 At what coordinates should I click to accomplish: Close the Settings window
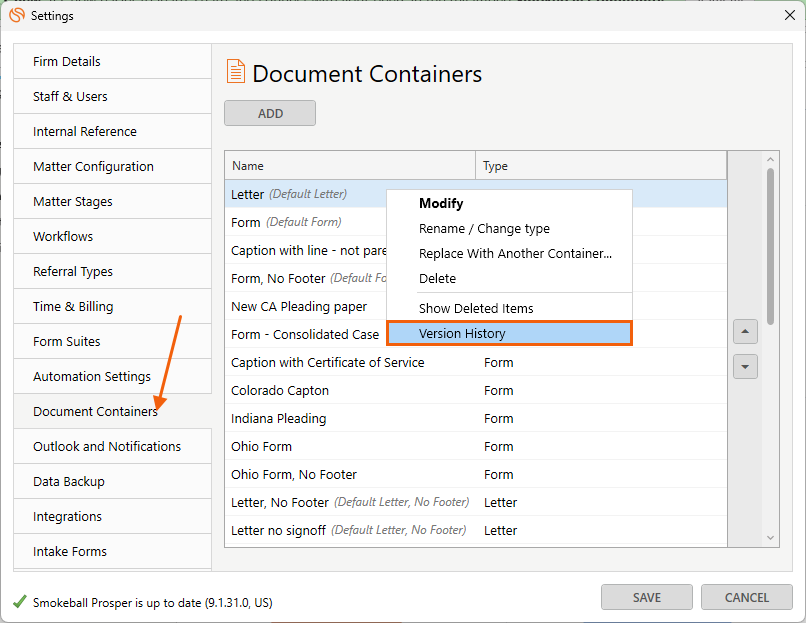point(790,15)
